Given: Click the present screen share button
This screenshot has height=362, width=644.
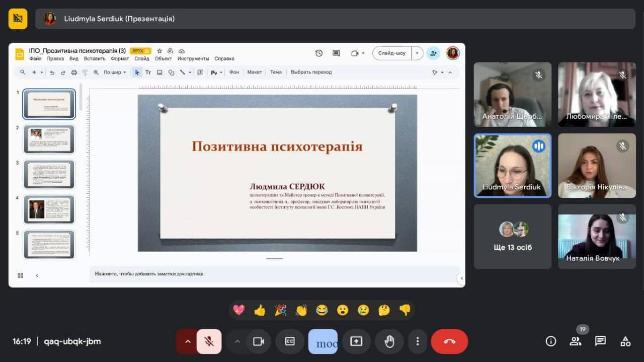Looking at the screenshot, I should point(356,341).
